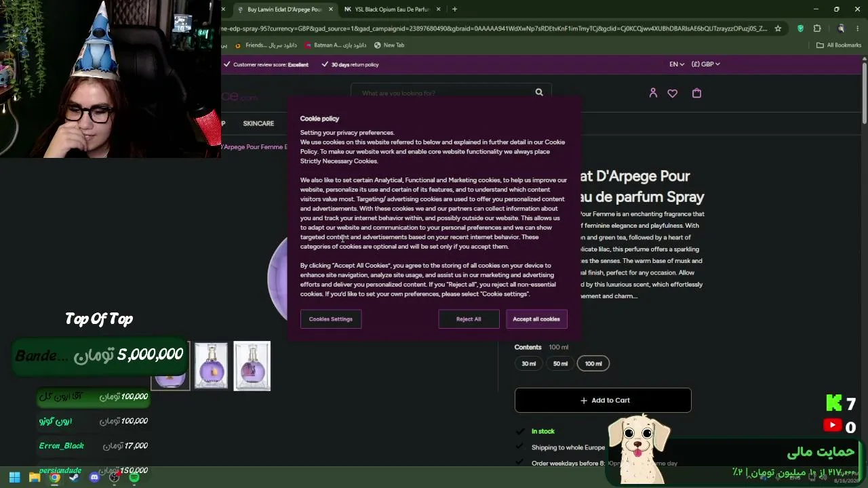Open the Batman A... bookmark

[x=336, y=45]
